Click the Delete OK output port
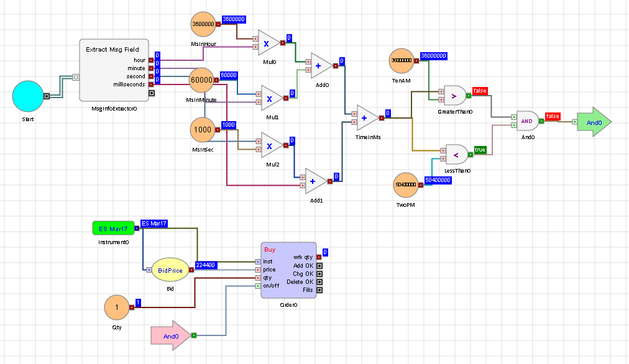Screen dimensions: 629x364 [x=319, y=282]
